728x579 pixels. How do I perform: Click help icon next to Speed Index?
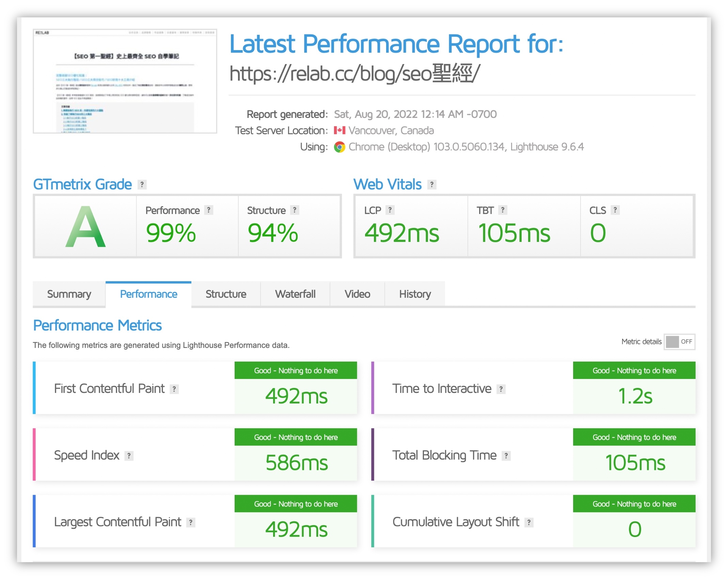pyautogui.click(x=129, y=456)
